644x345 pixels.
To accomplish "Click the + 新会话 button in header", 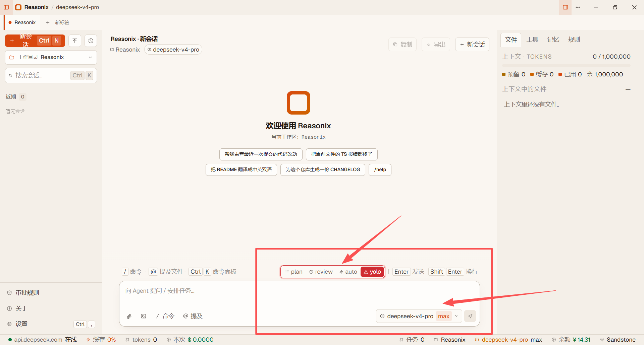I will [x=472, y=45].
